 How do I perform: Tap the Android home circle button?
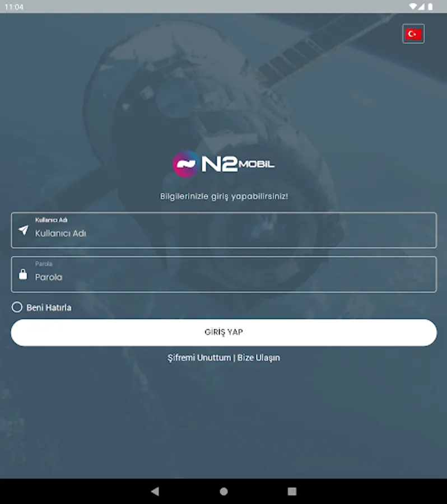pyautogui.click(x=224, y=491)
